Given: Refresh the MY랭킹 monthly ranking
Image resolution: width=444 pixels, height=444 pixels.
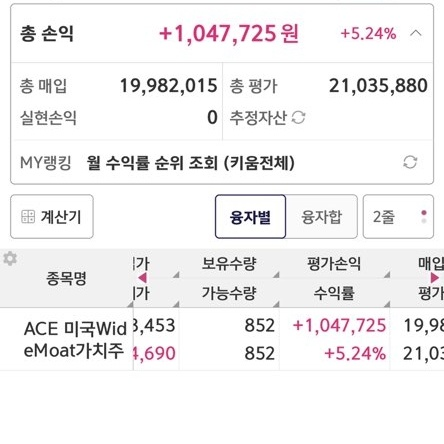Looking at the screenshot, I should coord(410,162).
